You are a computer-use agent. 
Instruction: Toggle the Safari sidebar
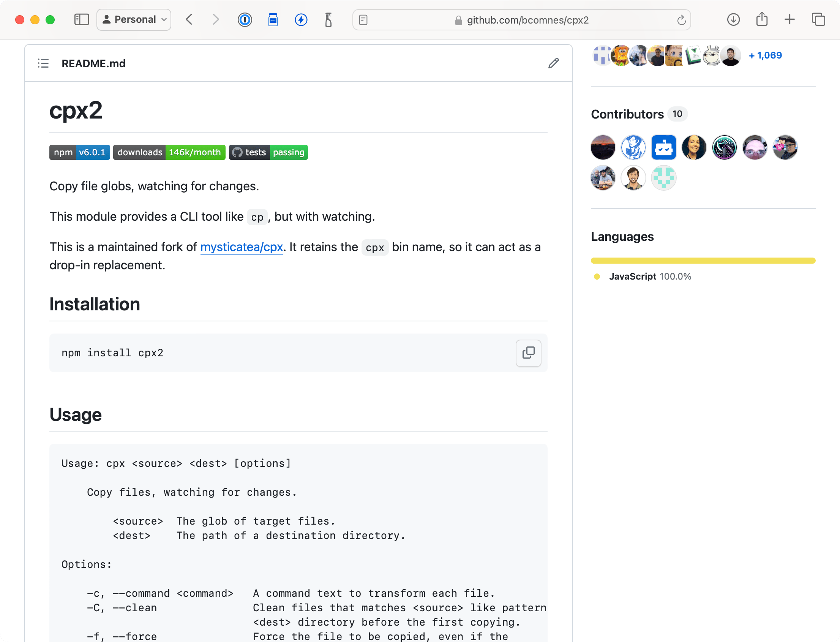81,19
